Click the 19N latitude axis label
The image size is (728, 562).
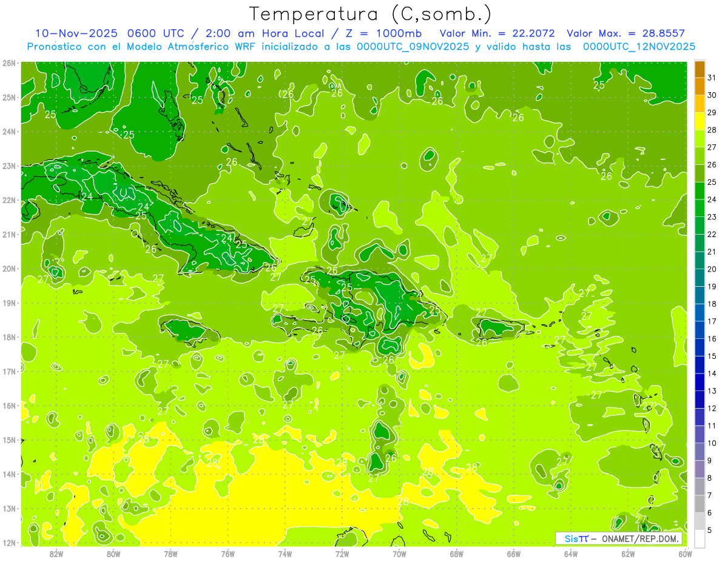click(8, 303)
